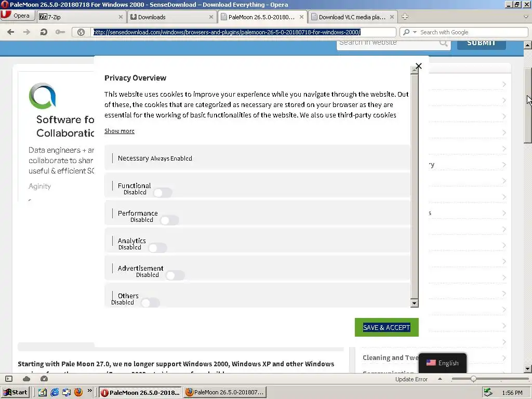Open a new tab with plus icon
This screenshot has width=532, height=399.
[x=405, y=16]
